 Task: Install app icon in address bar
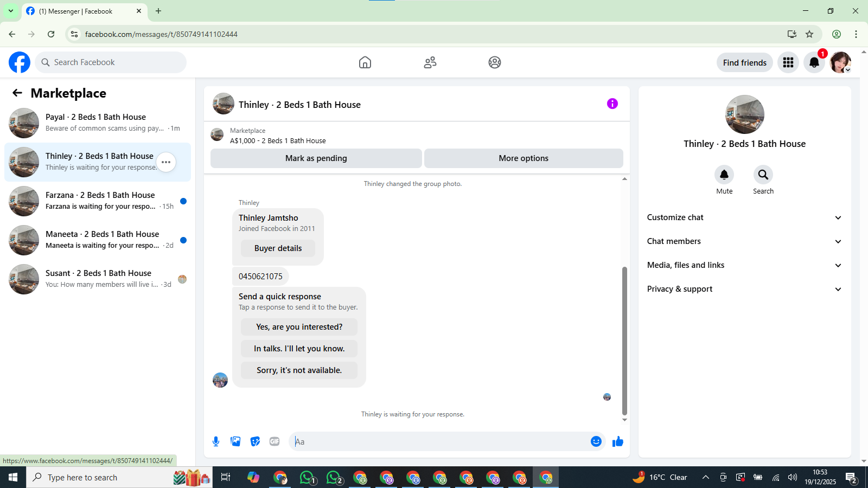792,34
